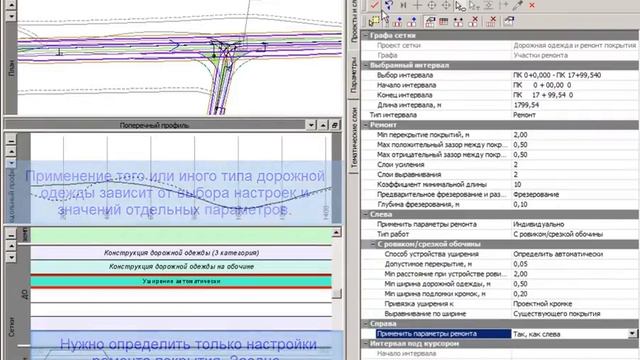Collapse the Интервал под курсором section
This screenshot has width=640, height=360.
point(366,344)
